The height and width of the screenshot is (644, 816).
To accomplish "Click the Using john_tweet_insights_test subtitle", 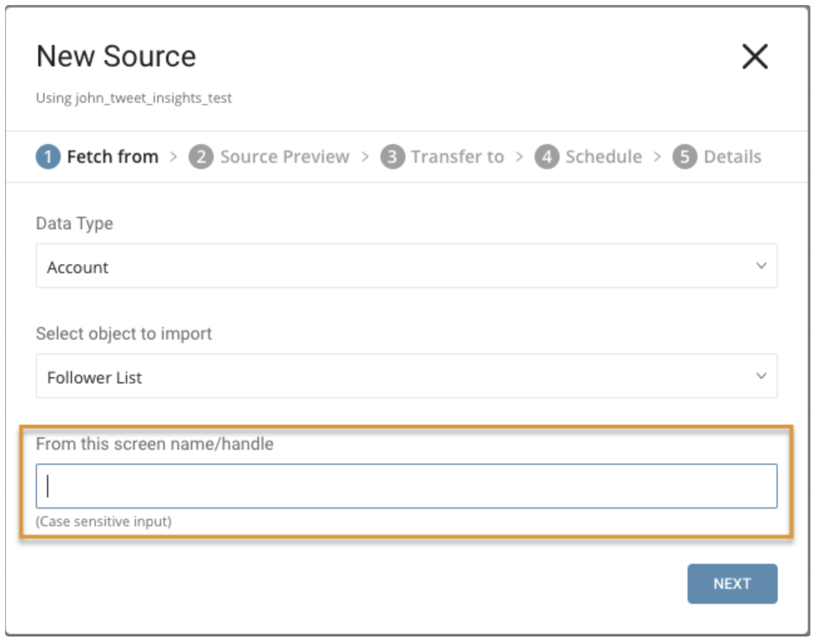I will coord(133,98).
